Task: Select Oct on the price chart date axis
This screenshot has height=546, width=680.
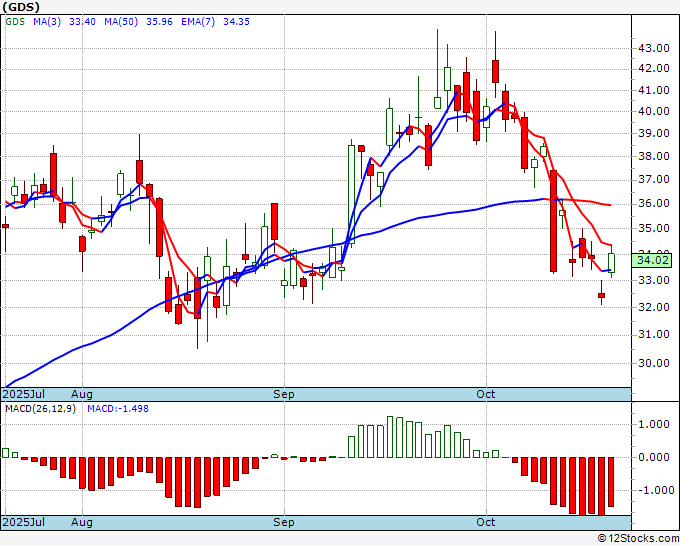Action: pos(486,394)
